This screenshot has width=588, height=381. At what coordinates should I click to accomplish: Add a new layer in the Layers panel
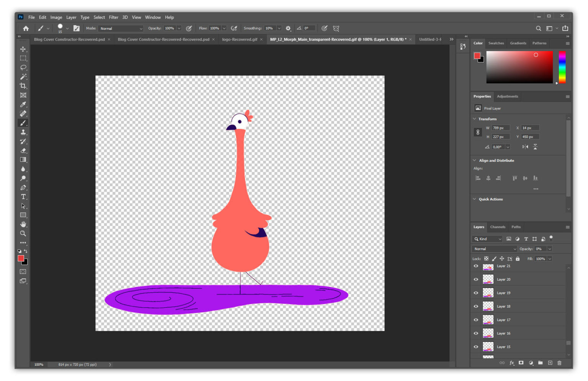coord(550,363)
